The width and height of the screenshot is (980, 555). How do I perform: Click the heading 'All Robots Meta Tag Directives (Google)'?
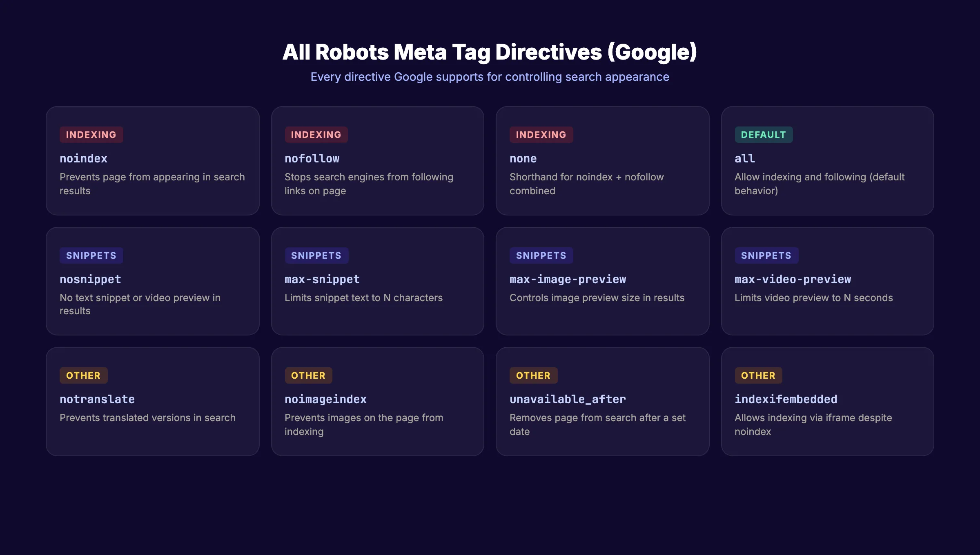pos(490,52)
